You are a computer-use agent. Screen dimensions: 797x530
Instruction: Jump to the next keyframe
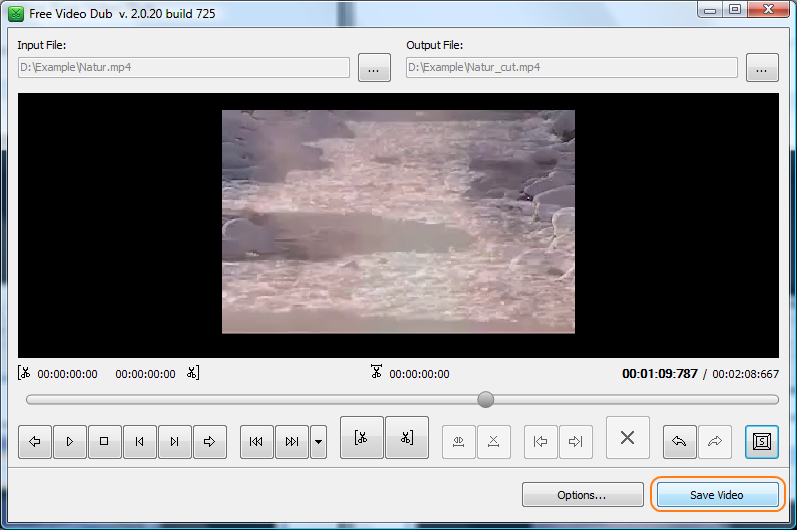[x=291, y=441]
